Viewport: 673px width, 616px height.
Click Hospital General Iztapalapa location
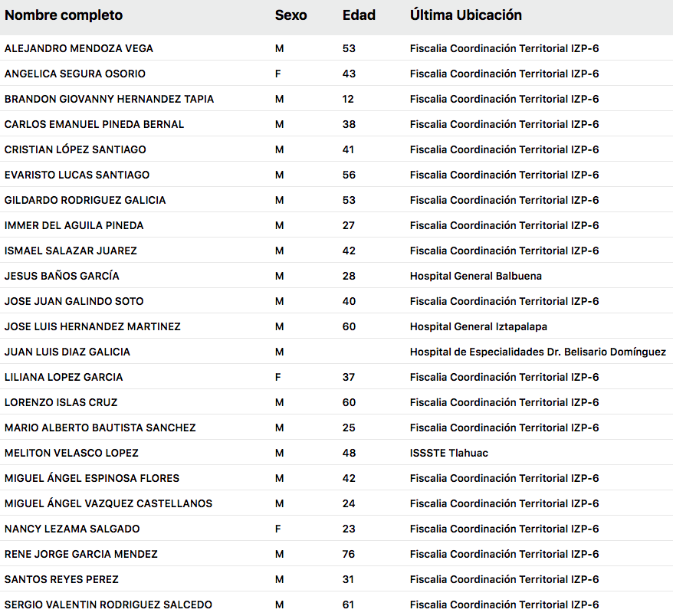tap(478, 326)
